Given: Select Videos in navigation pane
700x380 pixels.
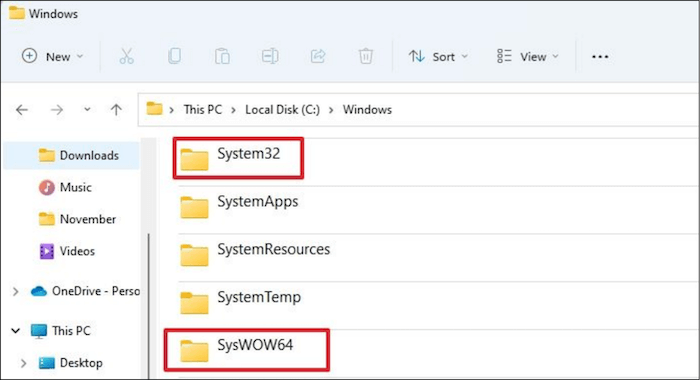Looking at the screenshot, I should tap(71, 251).
